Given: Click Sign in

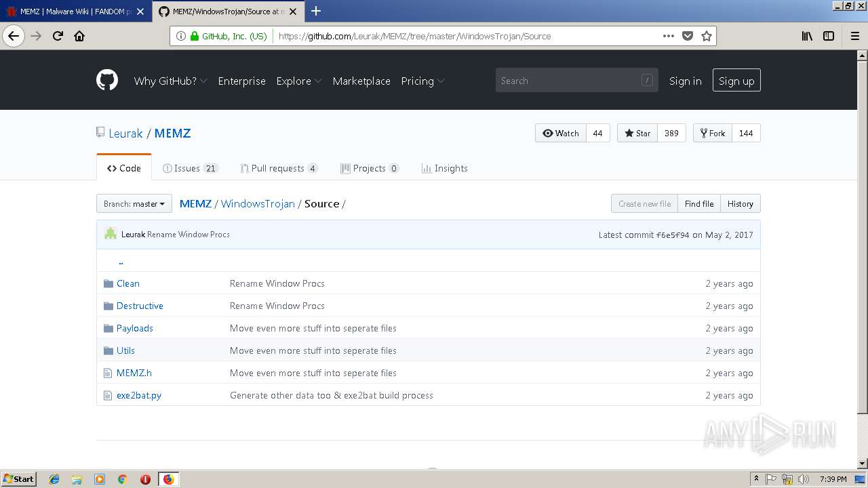Looking at the screenshot, I should (686, 81).
